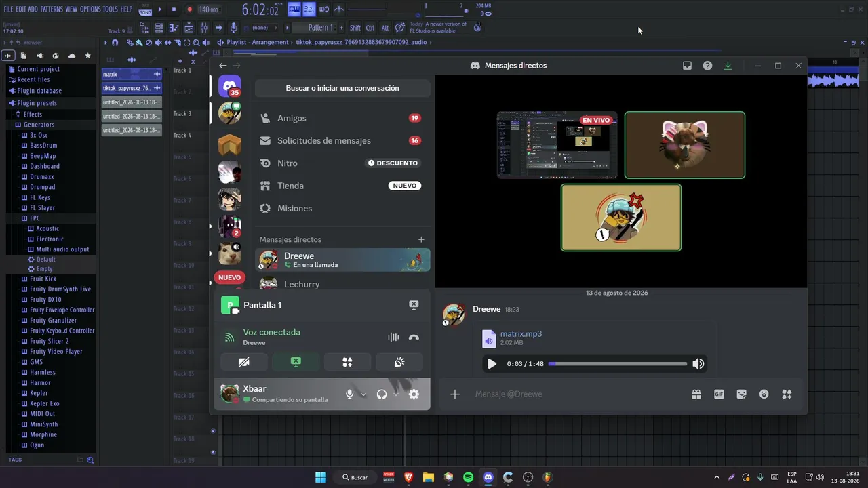Image resolution: width=868 pixels, height=488 pixels.
Task: Open FL Studio channel rack view icon
Action: click(189, 28)
